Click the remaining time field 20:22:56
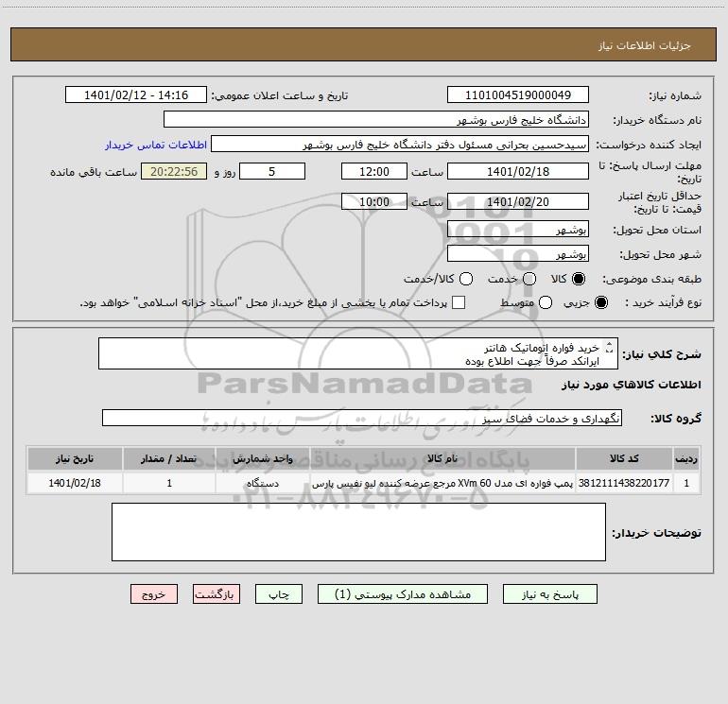This screenshot has width=728, height=704. (x=174, y=172)
